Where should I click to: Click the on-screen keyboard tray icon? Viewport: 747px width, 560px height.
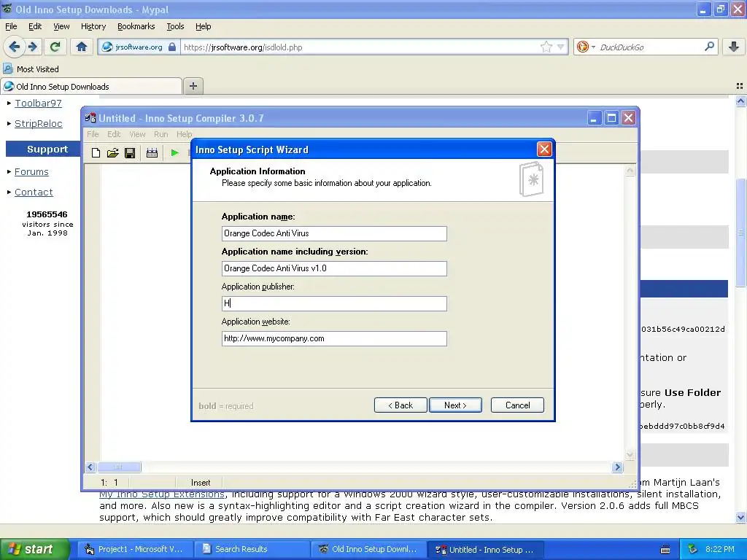click(x=665, y=550)
